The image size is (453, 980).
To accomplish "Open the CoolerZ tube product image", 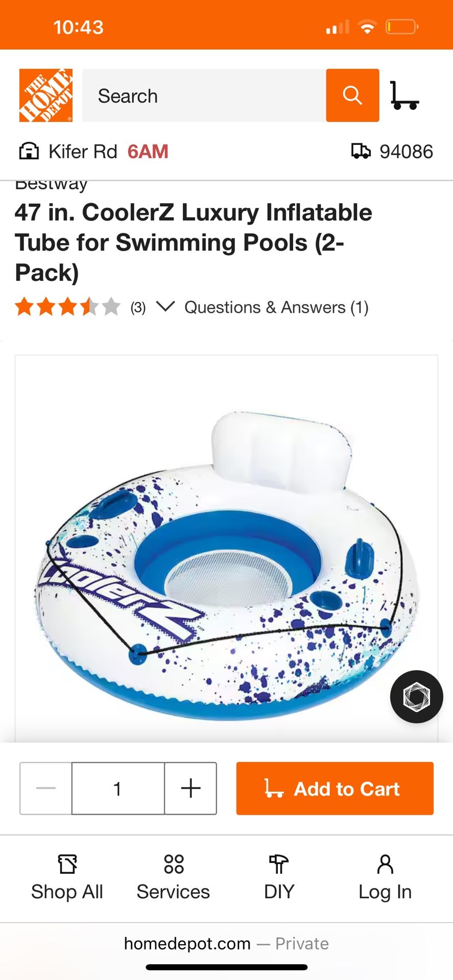I will click(x=226, y=549).
